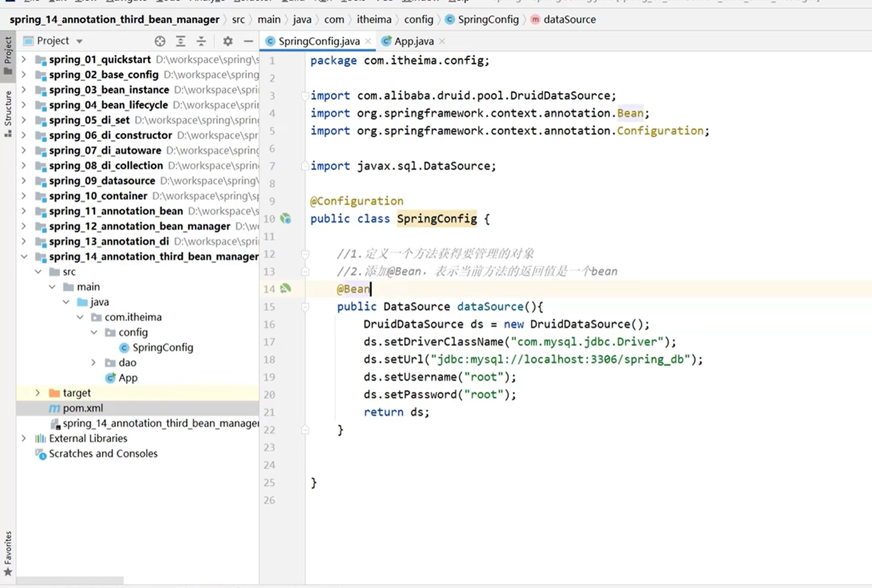872x588 pixels.
Task: Expand the target folder
Action: (x=38, y=393)
